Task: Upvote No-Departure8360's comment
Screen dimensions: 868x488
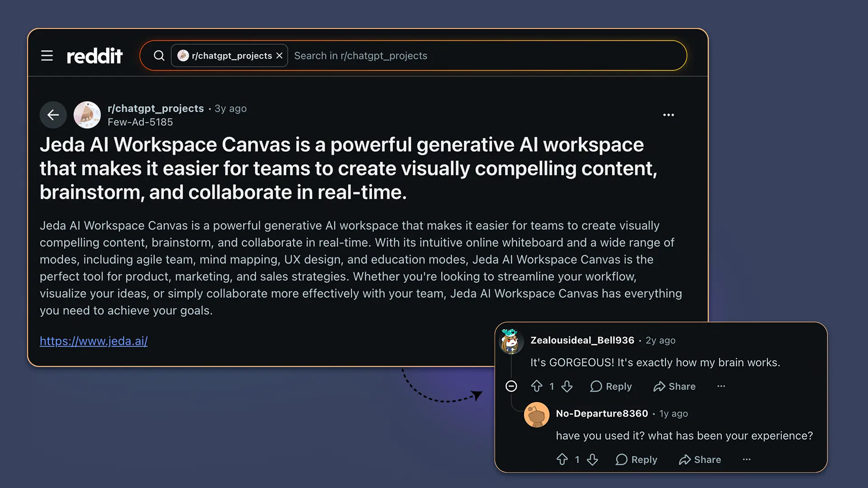Action: (x=562, y=460)
